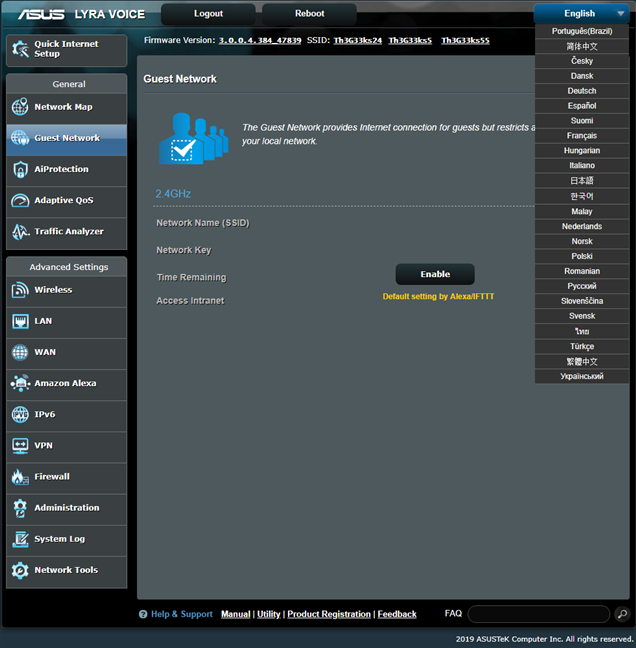The image size is (636, 648).
Task: Choose Romanian from language list
Action: tap(582, 271)
